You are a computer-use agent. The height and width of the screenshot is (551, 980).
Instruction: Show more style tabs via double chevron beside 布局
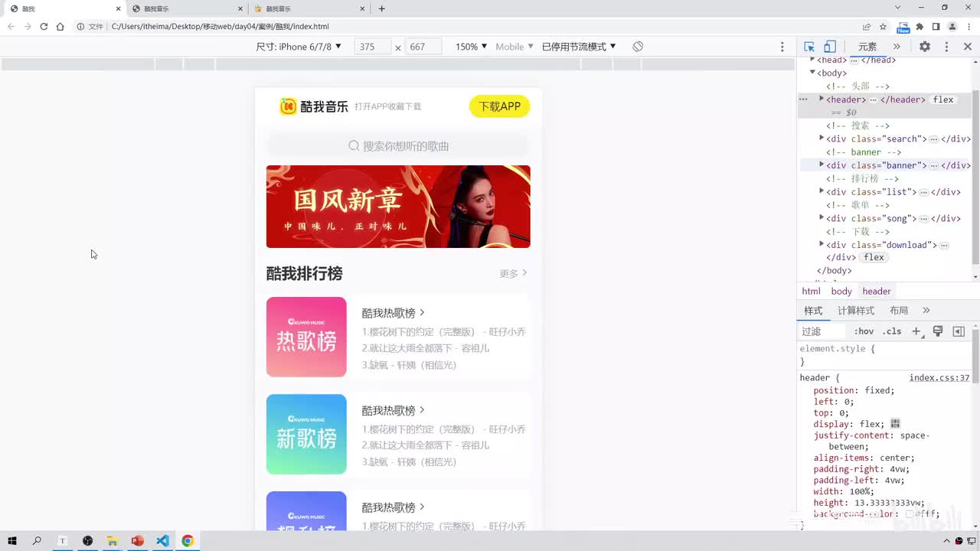tap(926, 310)
